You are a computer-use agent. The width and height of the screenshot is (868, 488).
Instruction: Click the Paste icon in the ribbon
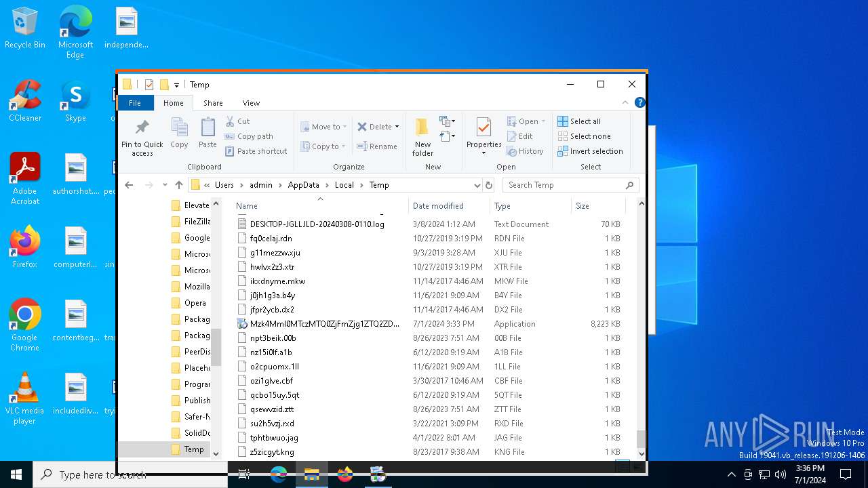coord(208,127)
